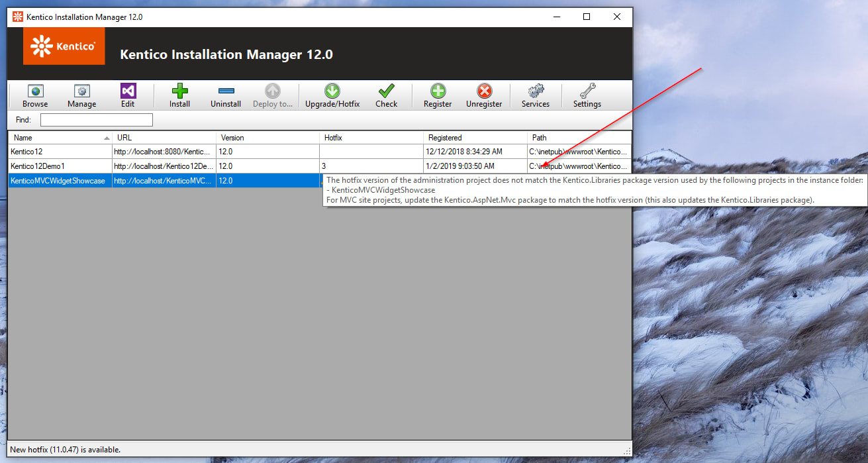Viewport: 868px width, 463px height.
Task: Open the Services tool
Action: pyautogui.click(x=536, y=96)
